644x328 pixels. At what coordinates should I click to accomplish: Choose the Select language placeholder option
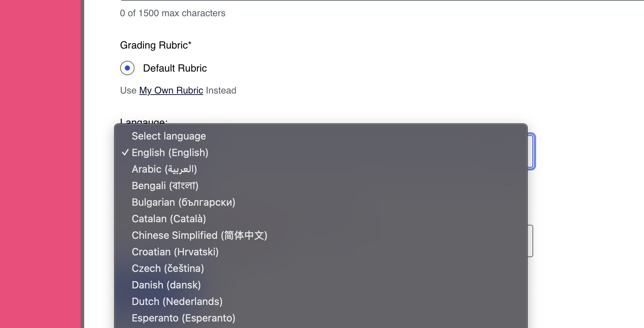click(169, 136)
